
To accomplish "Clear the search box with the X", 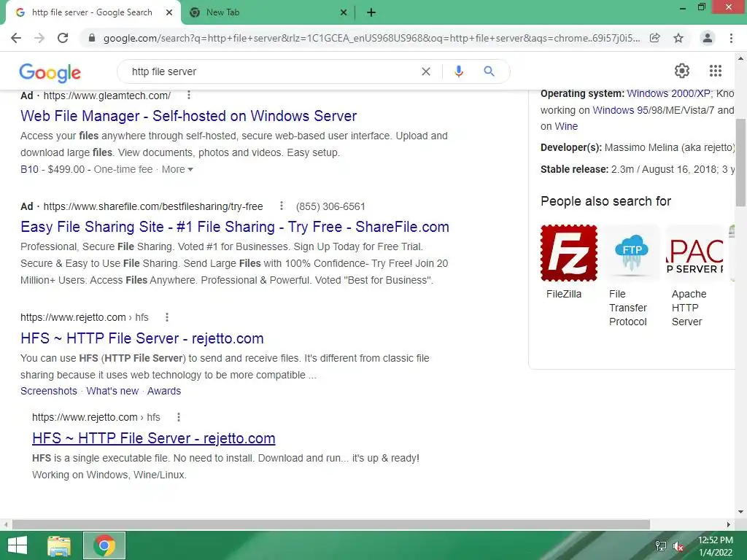I will click(x=426, y=71).
